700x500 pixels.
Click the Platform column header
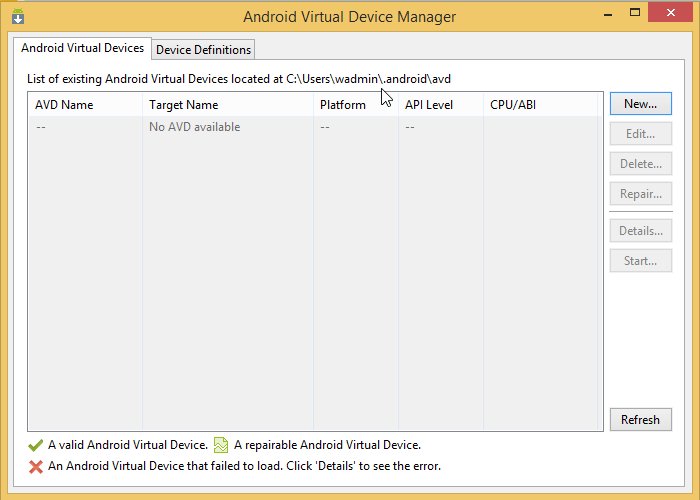pyautogui.click(x=356, y=105)
